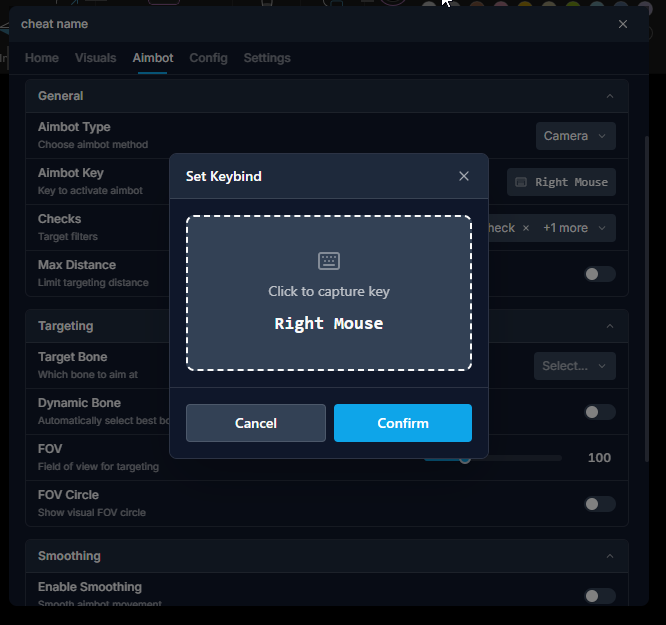Switch to the Visuals tab
The image size is (666, 625).
96,58
